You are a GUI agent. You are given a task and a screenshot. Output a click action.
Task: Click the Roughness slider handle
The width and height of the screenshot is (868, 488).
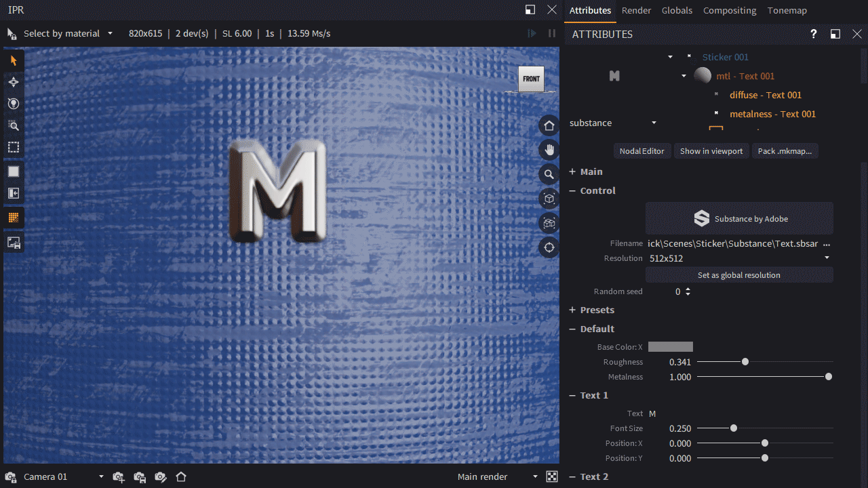click(745, 362)
